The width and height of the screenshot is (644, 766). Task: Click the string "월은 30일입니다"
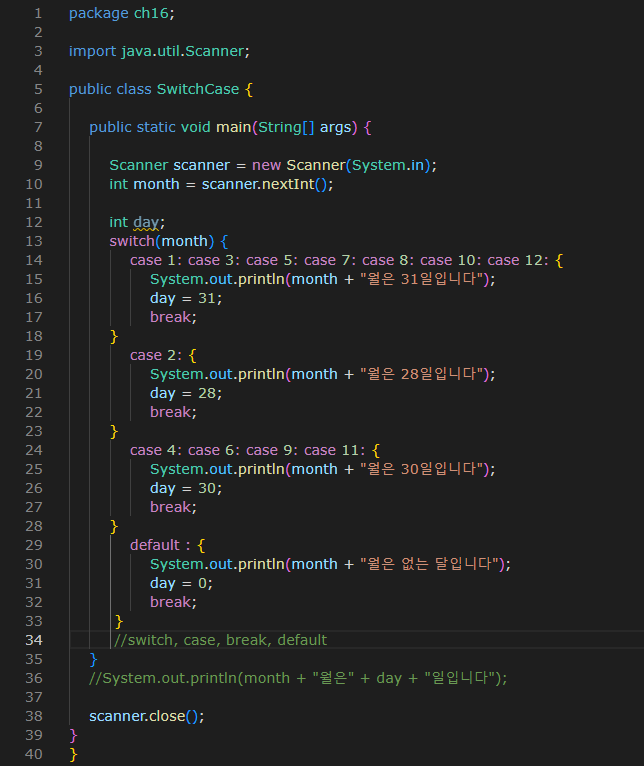(x=422, y=469)
